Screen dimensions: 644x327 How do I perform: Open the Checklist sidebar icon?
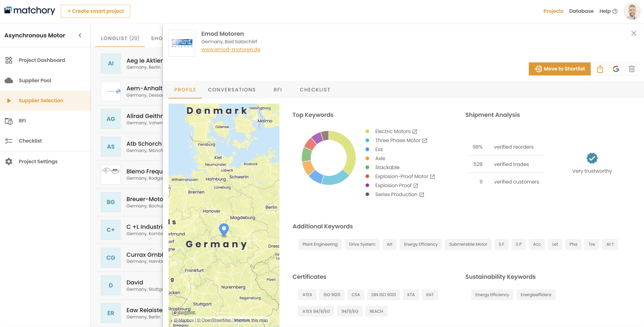(x=9, y=141)
